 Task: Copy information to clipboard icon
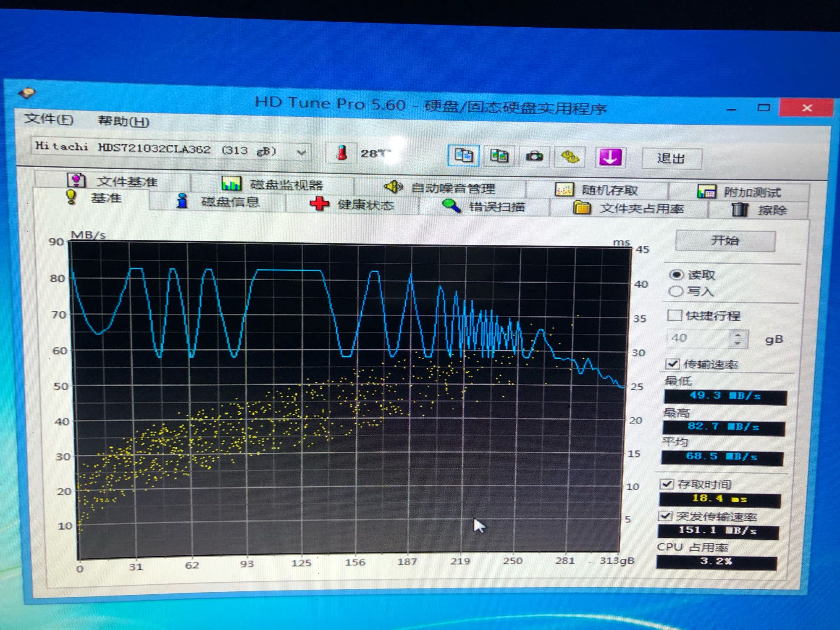pyautogui.click(x=463, y=156)
